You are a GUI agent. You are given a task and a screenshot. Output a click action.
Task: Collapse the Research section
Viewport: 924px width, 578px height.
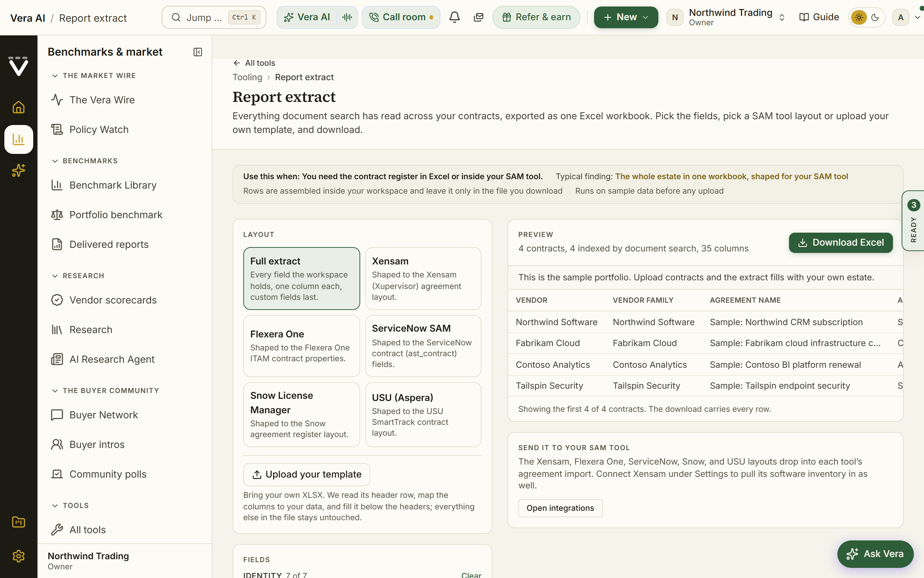(x=78, y=276)
